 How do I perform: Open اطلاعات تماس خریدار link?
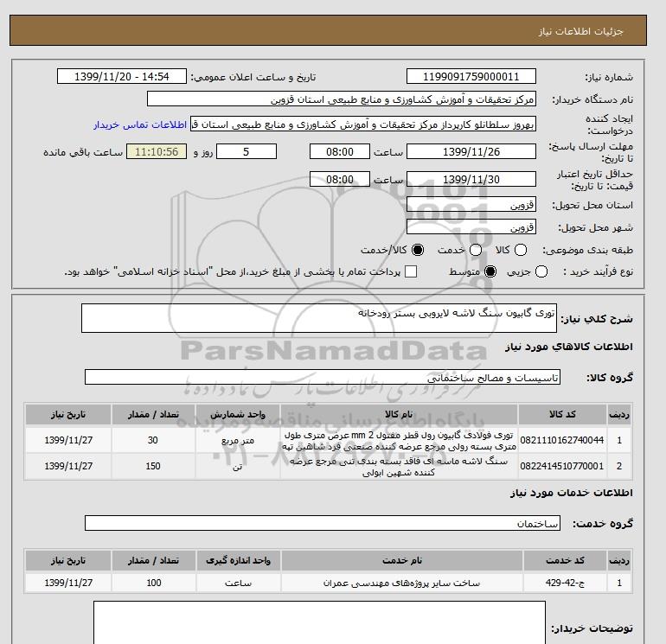point(140,124)
